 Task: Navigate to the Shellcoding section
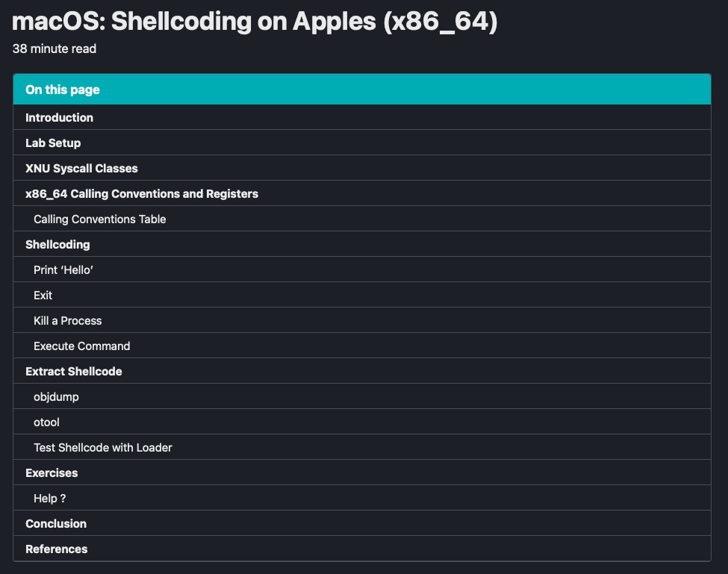click(x=361, y=245)
